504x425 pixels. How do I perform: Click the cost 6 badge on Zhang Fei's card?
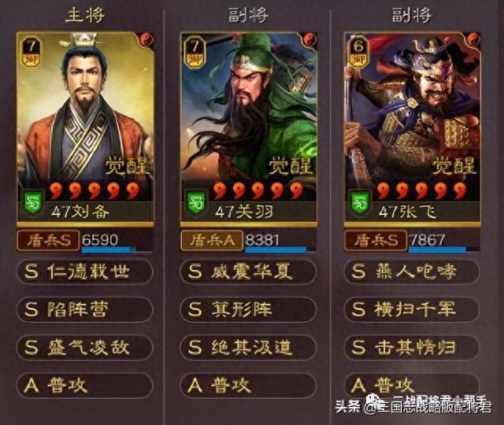(358, 51)
